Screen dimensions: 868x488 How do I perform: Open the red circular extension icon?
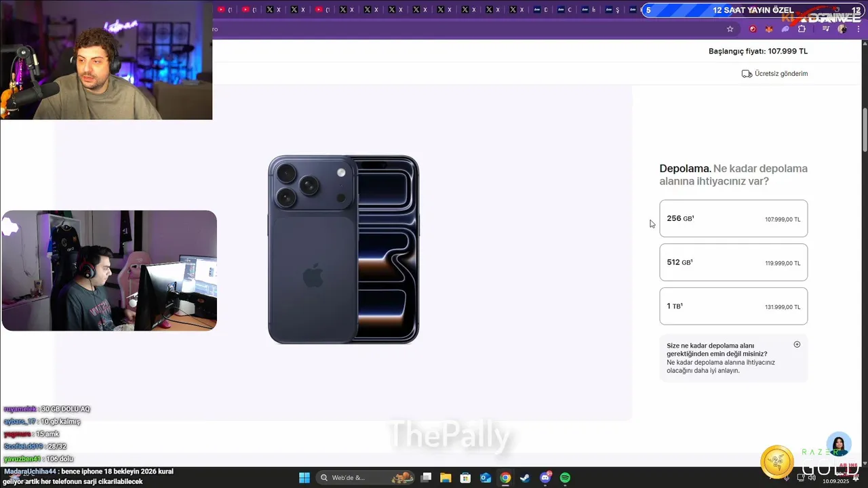click(x=753, y=29)
